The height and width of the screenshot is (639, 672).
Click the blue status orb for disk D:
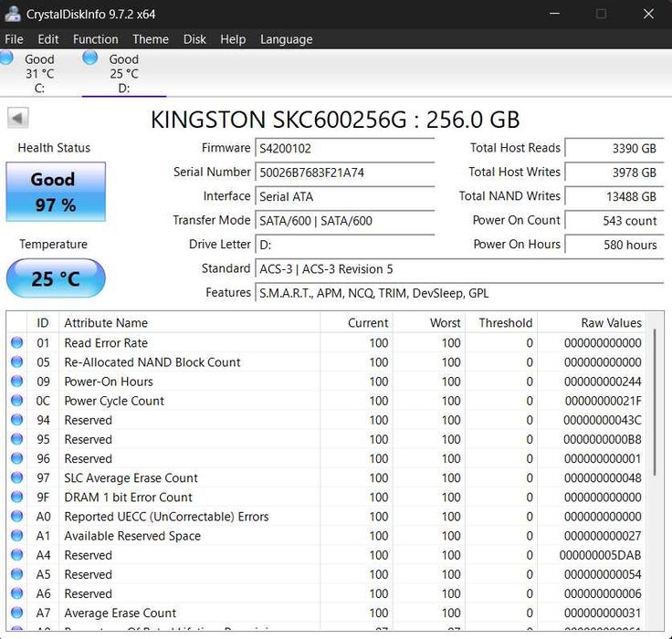[90, 57]
